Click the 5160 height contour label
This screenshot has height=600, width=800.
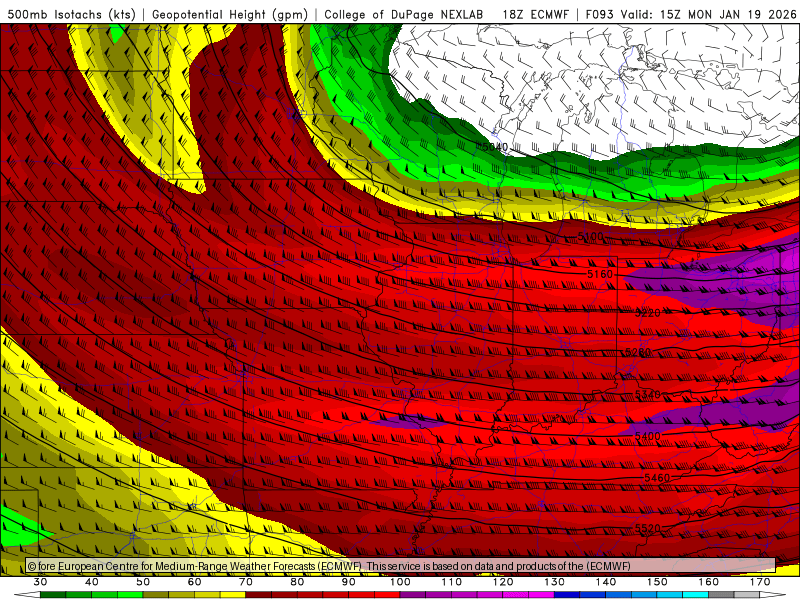599,274
